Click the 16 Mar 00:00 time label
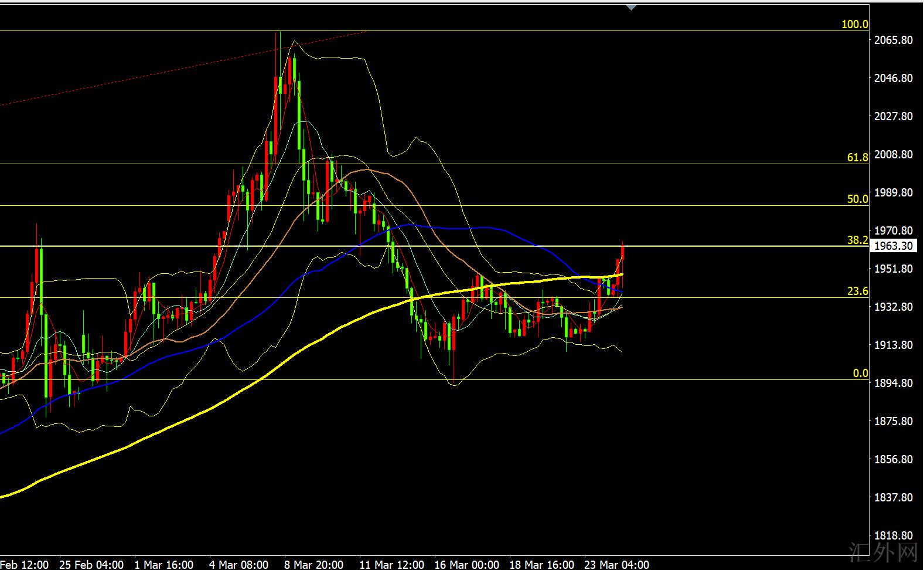Screen dimensions: 924x570 click(467, 564)
